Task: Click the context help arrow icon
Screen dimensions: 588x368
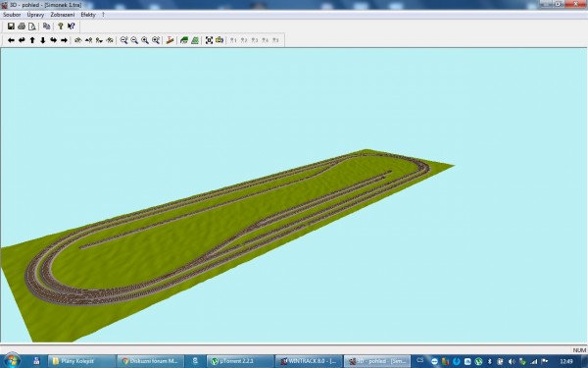Action: click(x=72, y=26)
